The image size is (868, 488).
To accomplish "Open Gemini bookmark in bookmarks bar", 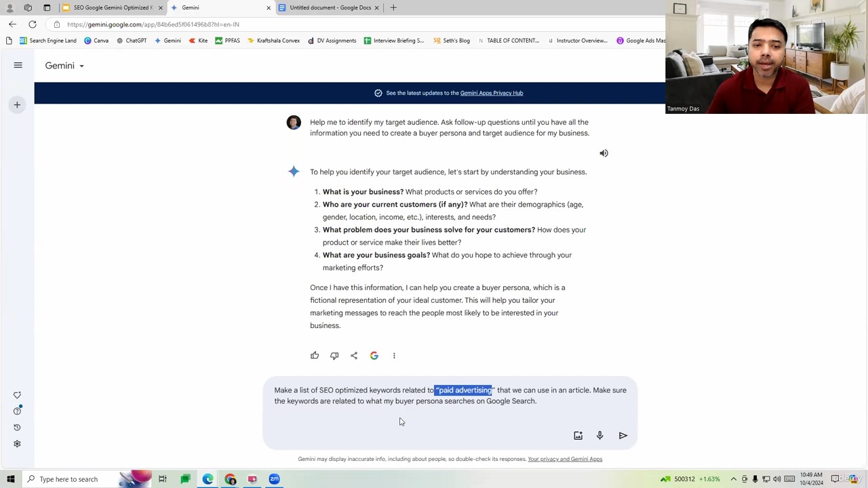I will 167,41.
